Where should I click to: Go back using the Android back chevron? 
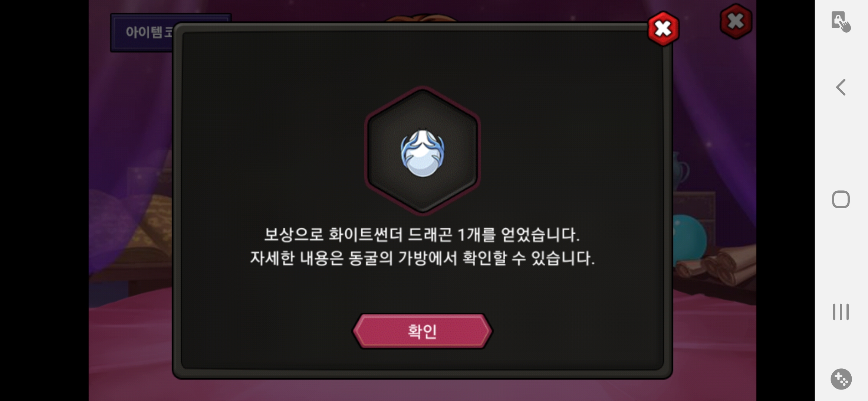tap(841, 87)
